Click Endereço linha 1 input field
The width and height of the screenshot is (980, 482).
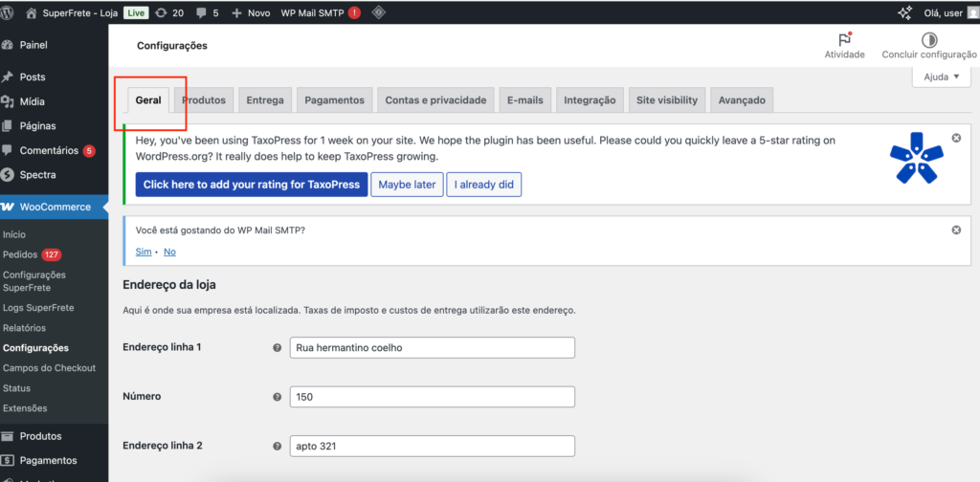coord(433,348)
